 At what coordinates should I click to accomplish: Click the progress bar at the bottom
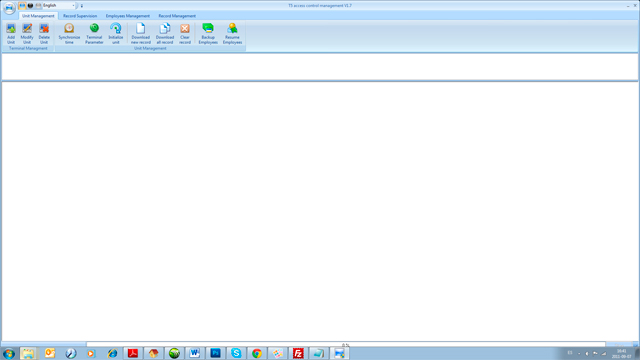346,345
